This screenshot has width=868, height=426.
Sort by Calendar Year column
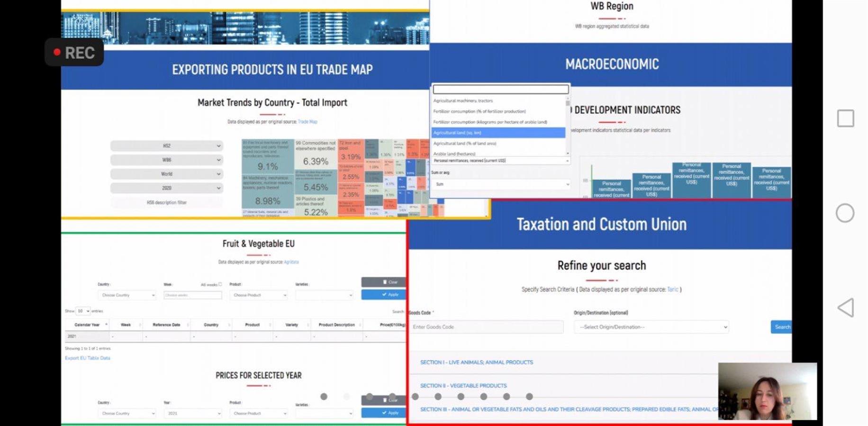pos(87,325)
